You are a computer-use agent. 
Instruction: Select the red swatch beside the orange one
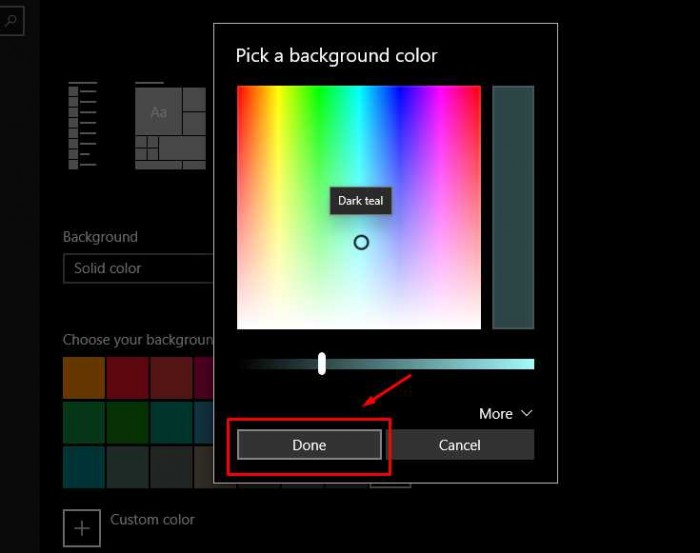(x=127, y=378)
